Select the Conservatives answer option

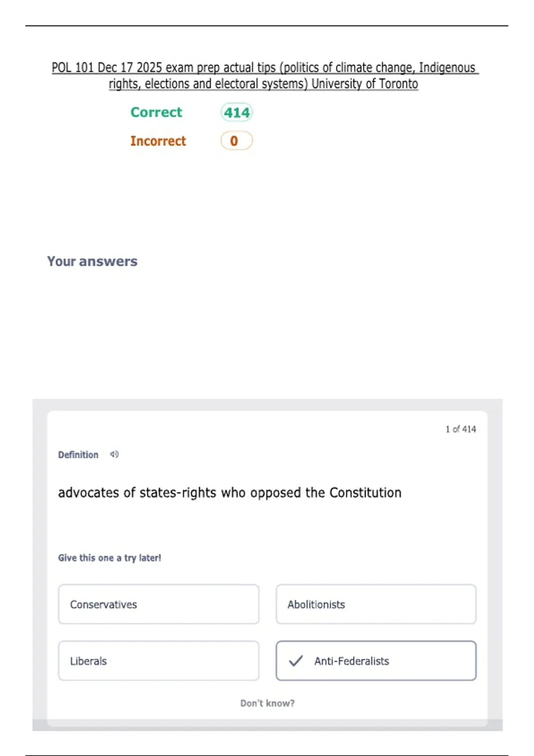pyautogui.click(x=158, y=604)
